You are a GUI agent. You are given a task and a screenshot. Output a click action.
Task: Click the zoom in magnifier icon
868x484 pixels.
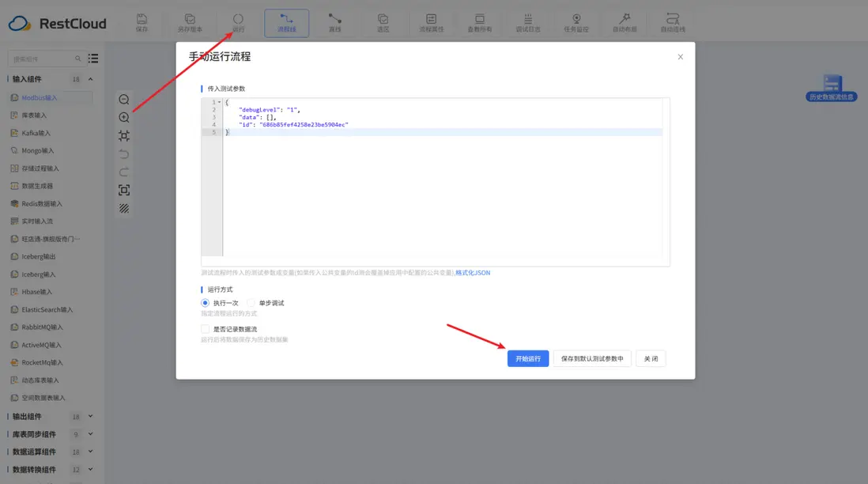pyautogui.click(x=124, y=117)
